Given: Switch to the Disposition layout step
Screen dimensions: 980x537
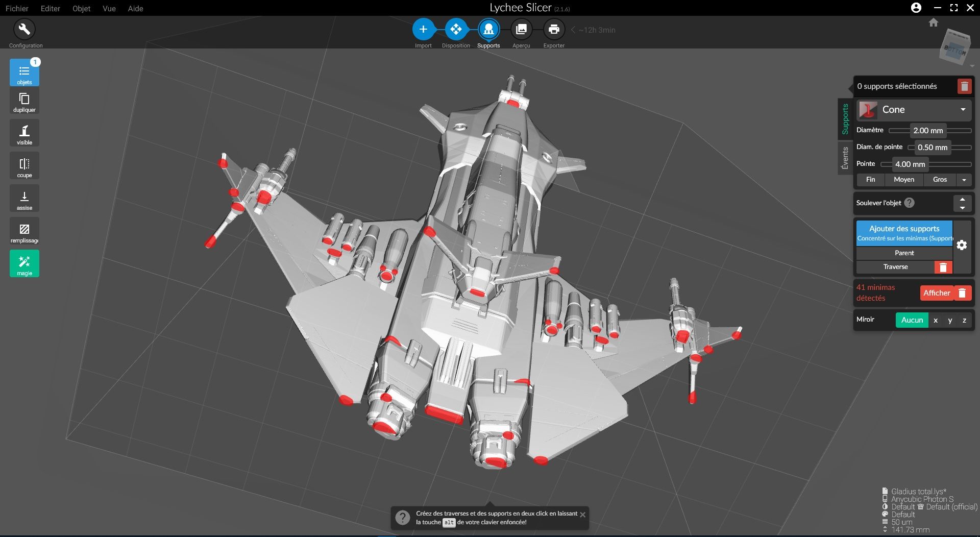Looking at the screenshot, I should coord(456,30).
